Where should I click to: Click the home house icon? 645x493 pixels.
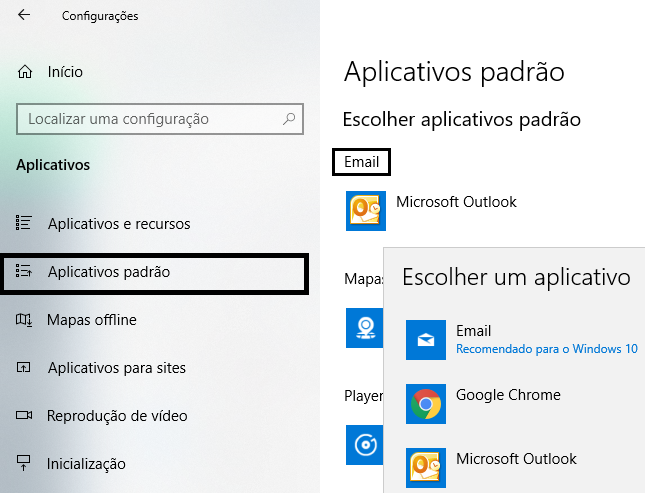click(25, 72)
